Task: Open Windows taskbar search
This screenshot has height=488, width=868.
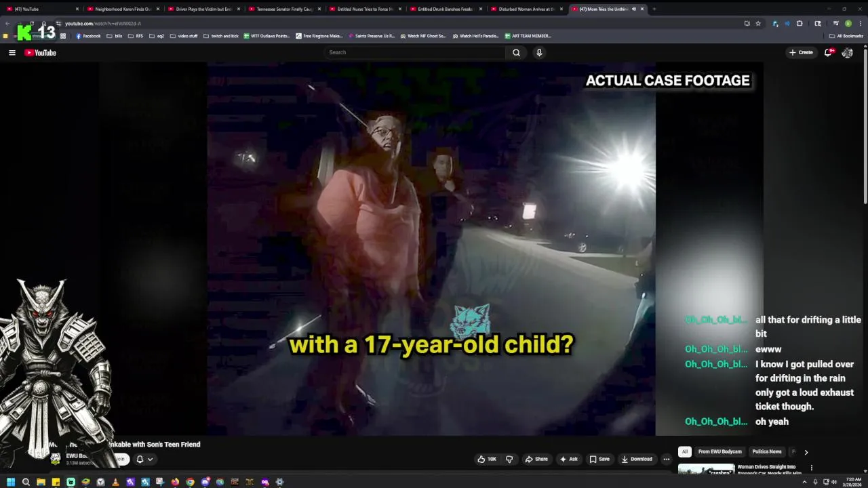Action: click(26, 482)
